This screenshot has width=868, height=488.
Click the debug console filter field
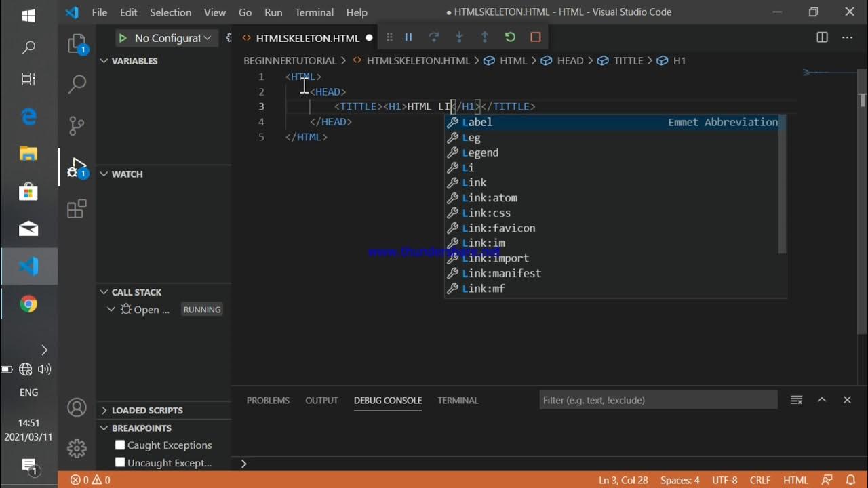coord(658,400)
